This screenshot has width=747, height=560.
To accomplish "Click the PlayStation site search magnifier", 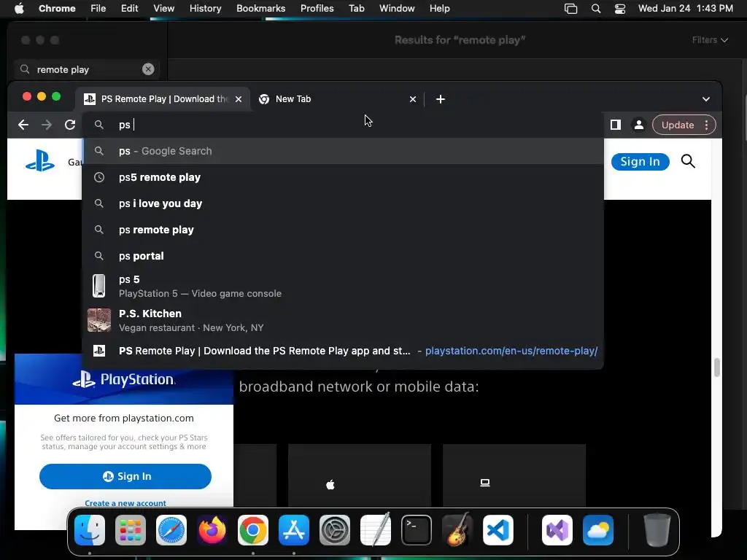I will pyautogui.click(x=688, y=161).
